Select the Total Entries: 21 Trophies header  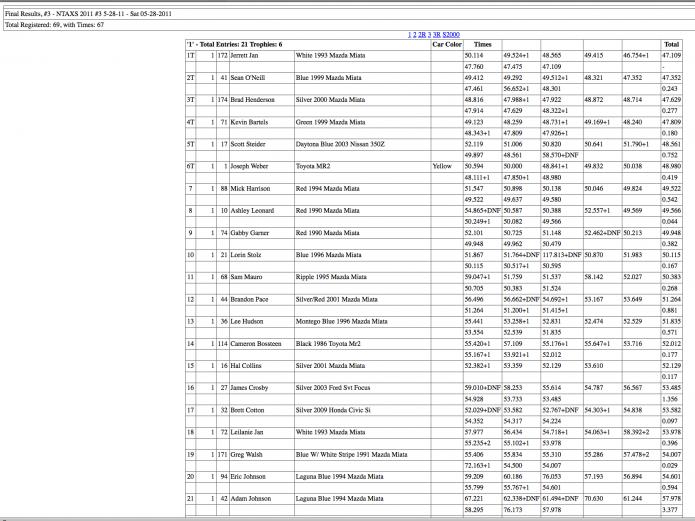point(236,45)
